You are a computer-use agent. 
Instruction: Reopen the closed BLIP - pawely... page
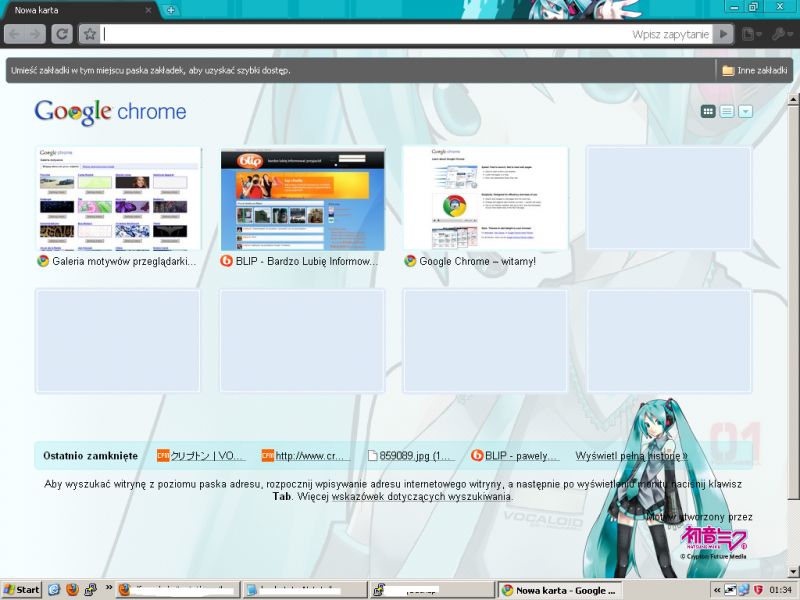pos(515,456)
